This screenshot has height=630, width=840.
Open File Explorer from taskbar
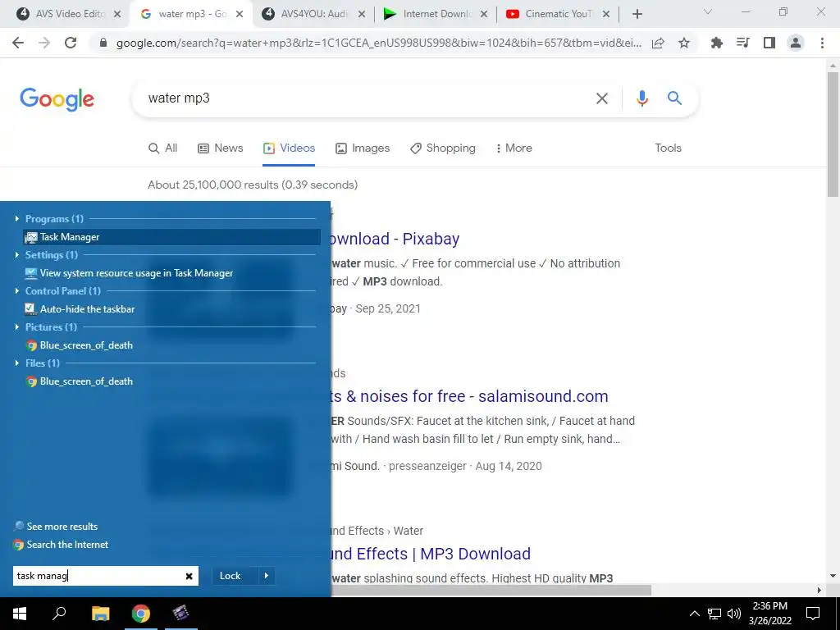(x=100, y=614)
